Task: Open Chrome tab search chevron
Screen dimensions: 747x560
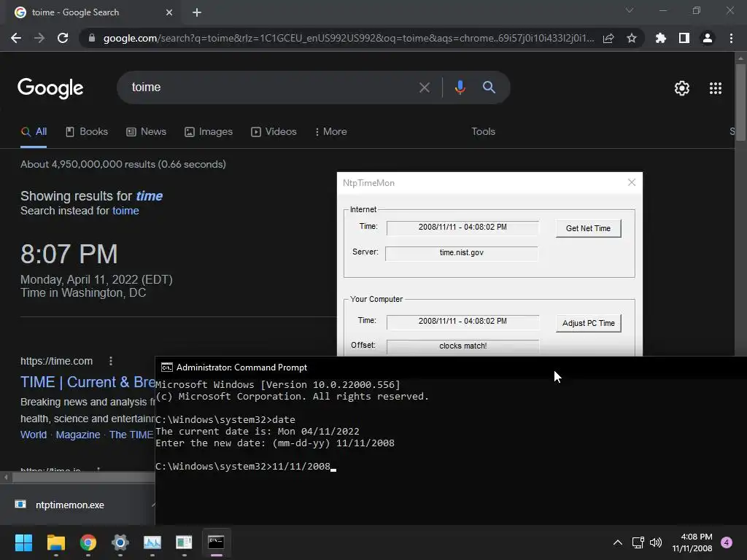Action: 630,10
